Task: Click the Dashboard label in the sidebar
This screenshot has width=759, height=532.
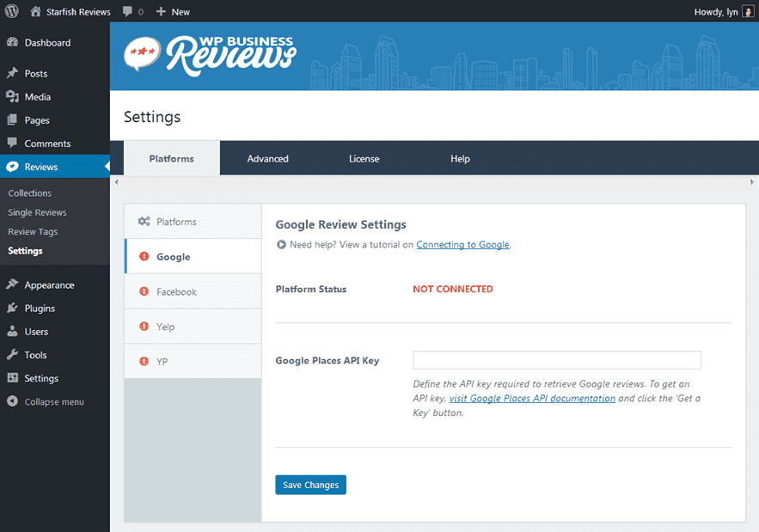Action: [x=47, y=43]
